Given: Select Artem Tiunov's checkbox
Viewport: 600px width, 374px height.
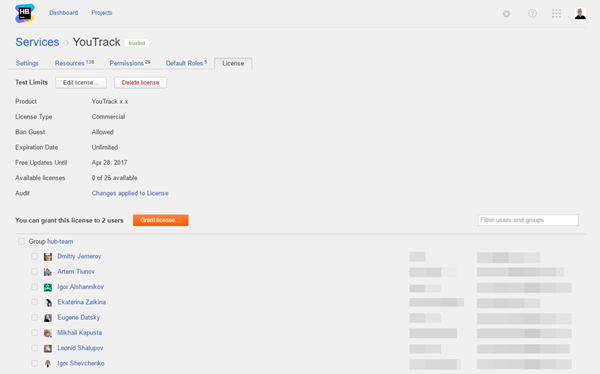Looking at the screenshot, I should (x=34, y=271).
